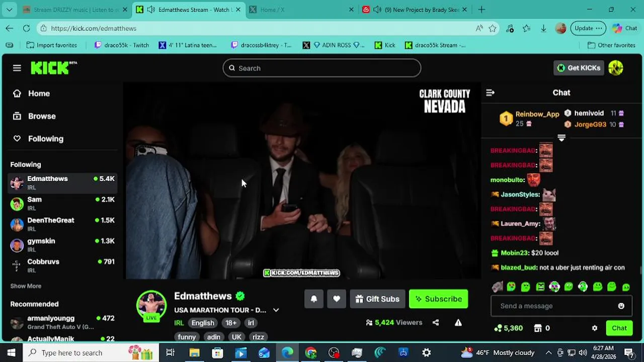The height and width of the screenshot is (362, 644).
Task: Collapse the chat panel with the arrow icon
Action: point(491,93)
